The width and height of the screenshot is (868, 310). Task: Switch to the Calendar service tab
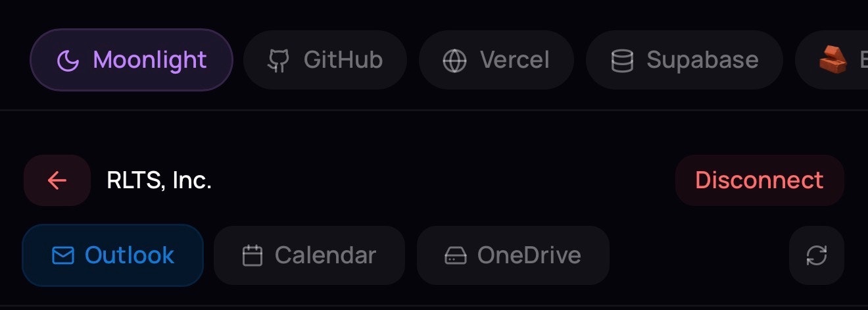point(309,255)
